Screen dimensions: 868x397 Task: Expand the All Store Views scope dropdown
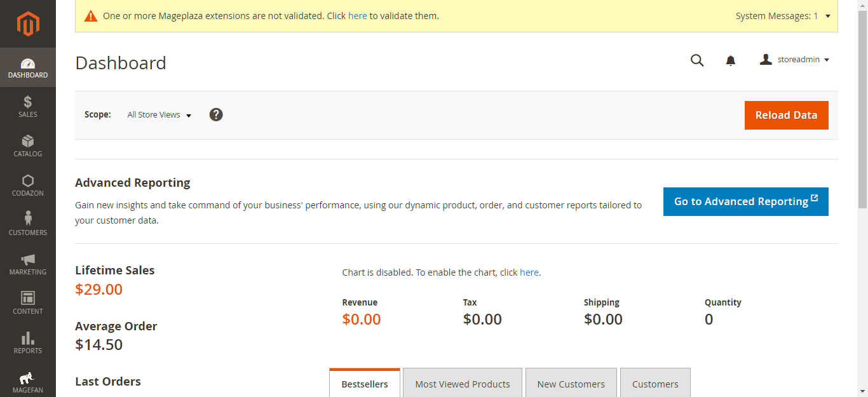click(x=159, y=115)
